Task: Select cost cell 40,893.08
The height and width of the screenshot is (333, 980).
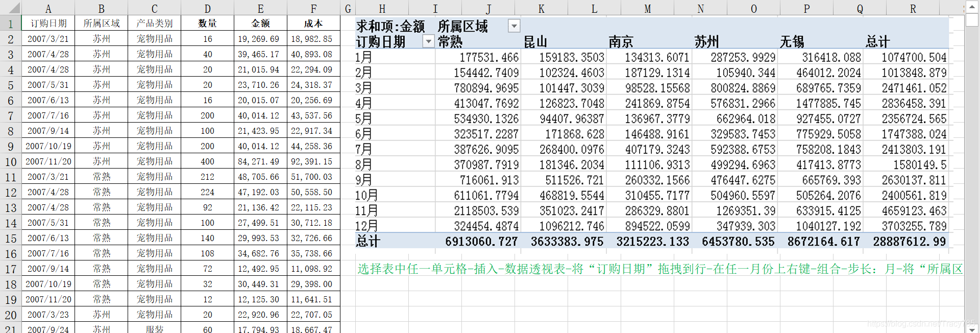Action: pos(313,54)
